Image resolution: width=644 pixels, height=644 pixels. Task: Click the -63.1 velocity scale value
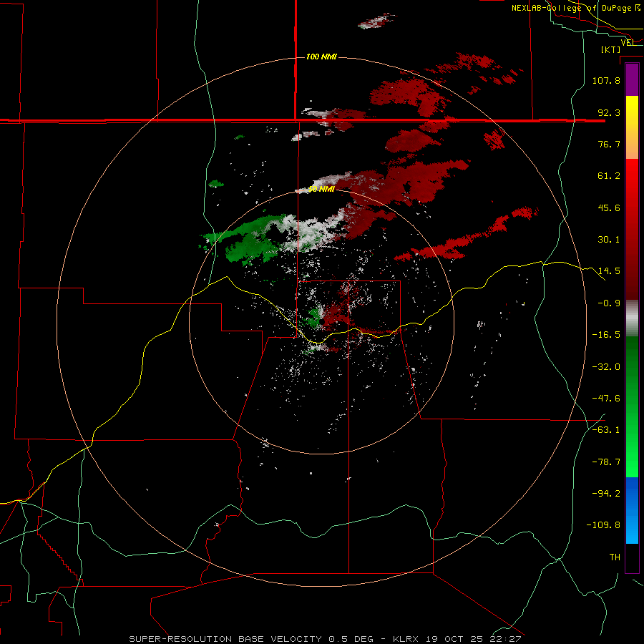pos(606,430)
